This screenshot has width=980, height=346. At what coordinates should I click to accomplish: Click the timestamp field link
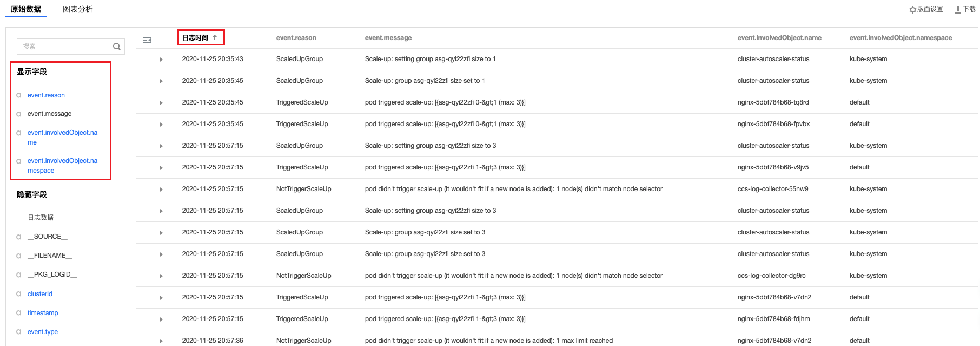coord(43,313)
